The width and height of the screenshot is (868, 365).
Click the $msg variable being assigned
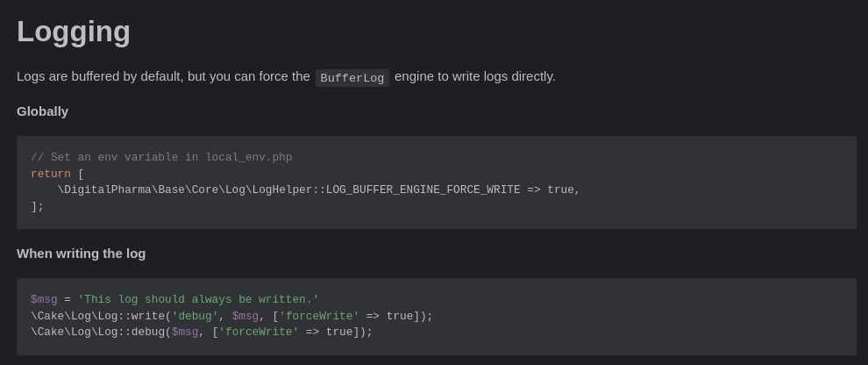(x=44, y=300)
